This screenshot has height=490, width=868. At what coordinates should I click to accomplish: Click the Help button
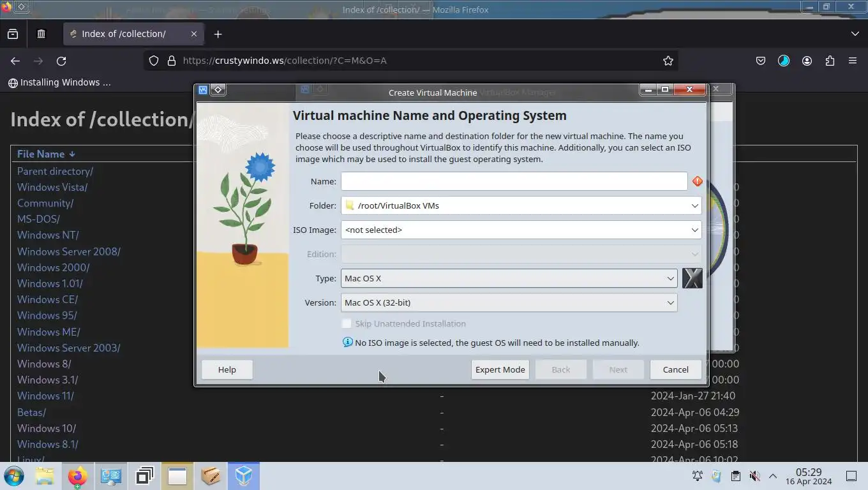227,369
